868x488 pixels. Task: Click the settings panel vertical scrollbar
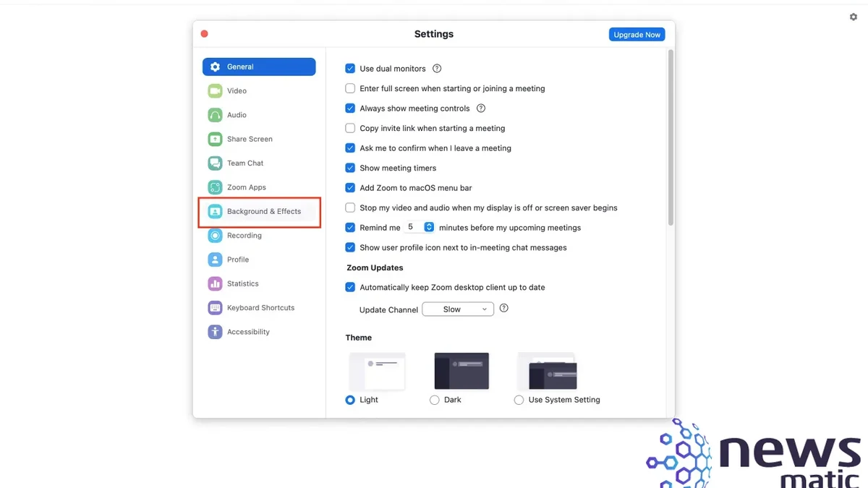click(671, 137)
